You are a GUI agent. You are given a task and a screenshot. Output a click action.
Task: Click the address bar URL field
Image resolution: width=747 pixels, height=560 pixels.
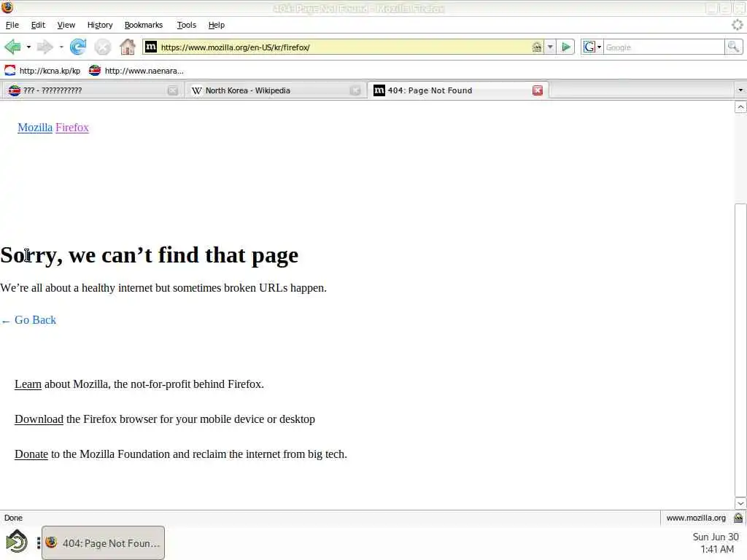[343, 47]
